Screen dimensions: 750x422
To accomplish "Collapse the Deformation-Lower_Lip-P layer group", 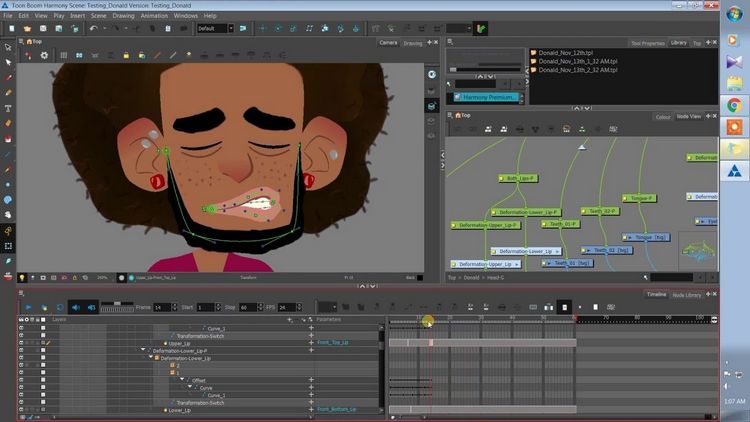I will 143,350.
